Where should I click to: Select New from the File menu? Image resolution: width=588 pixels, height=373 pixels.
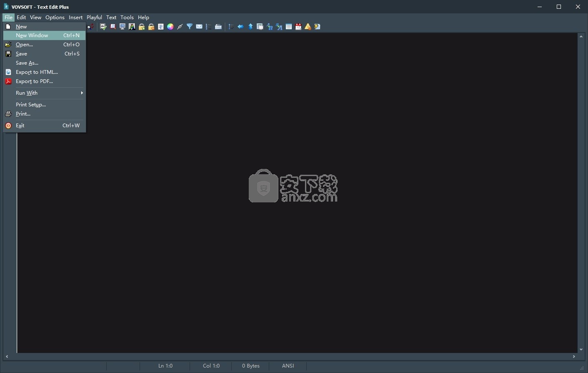[44, 26]
